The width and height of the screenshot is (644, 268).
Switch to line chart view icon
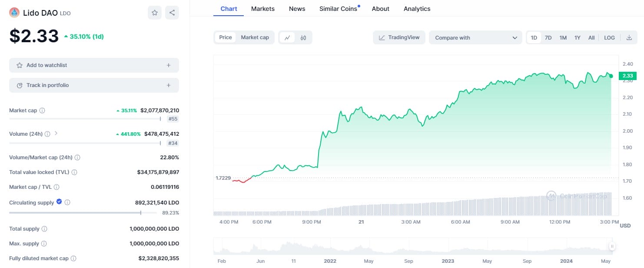[287, 38]
